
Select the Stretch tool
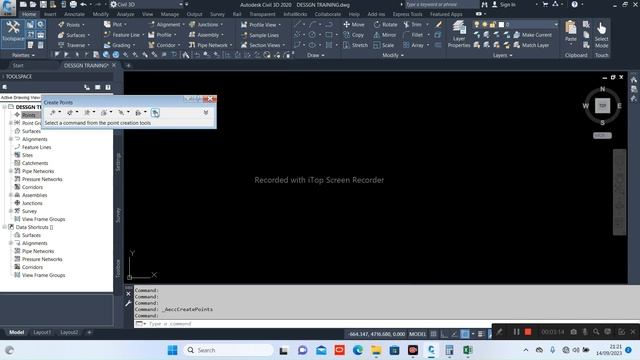click(x=355, y=45)
